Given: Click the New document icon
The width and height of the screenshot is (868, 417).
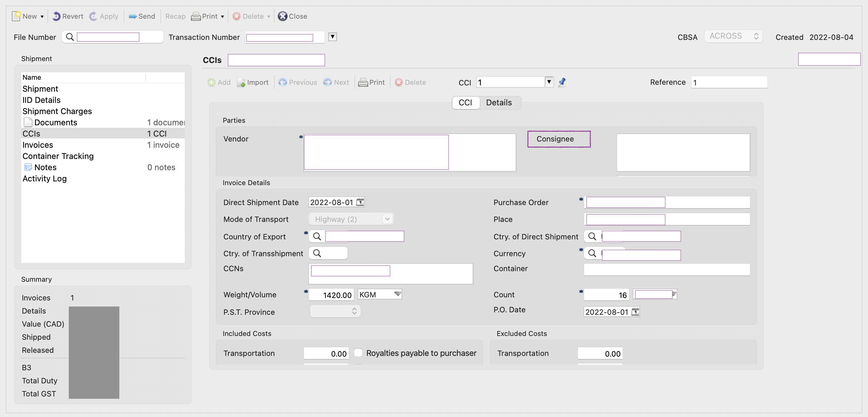Looking at the screenshot, I should [16, 16].
